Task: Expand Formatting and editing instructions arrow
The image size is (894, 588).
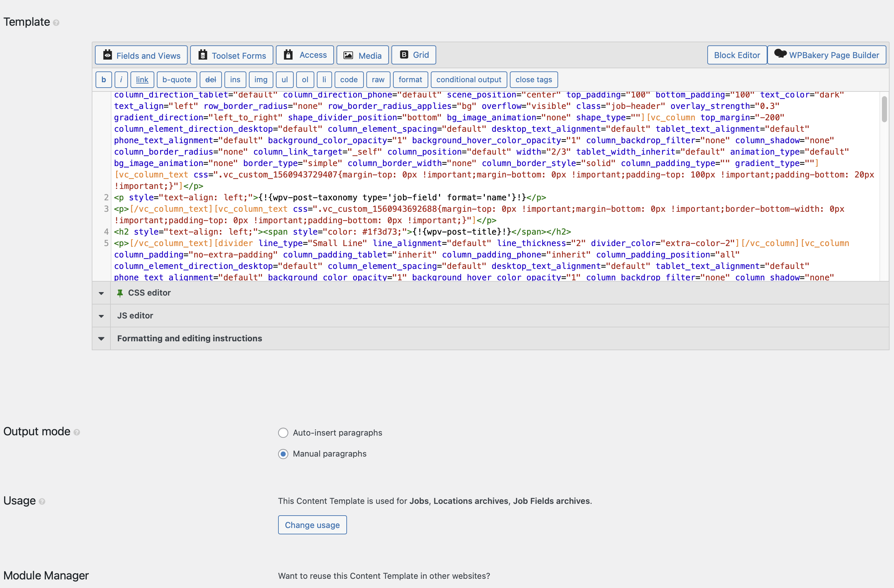Action: (x=101, y=338)
